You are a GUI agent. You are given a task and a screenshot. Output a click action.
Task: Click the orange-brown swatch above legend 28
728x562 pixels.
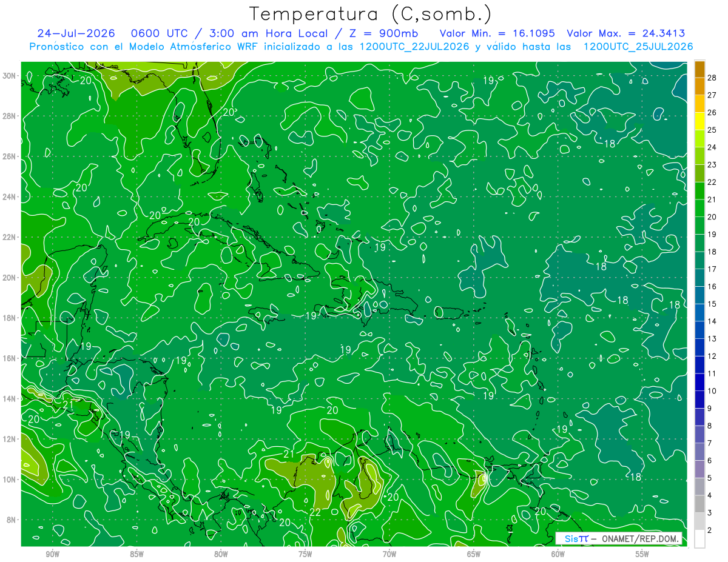tap(699, 69)
